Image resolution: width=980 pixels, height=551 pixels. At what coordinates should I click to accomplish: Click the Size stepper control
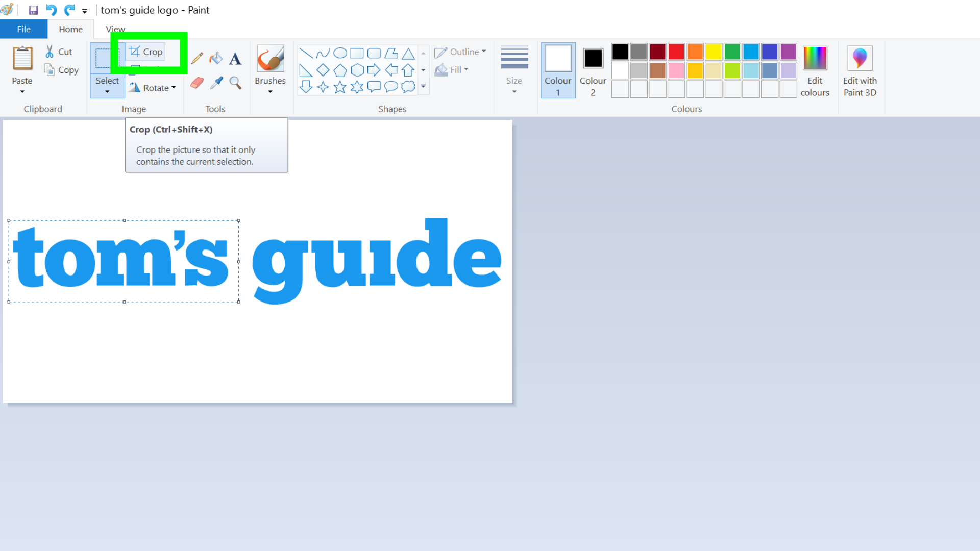point(513,69)
